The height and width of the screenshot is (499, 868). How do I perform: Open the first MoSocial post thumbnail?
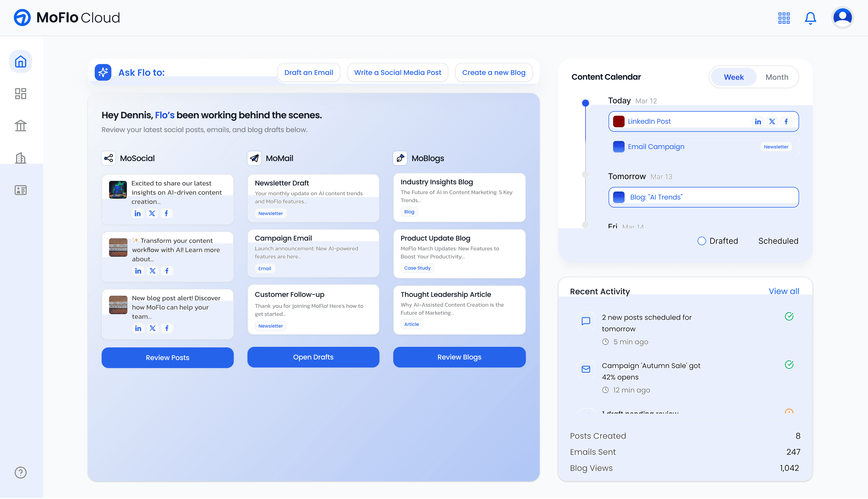pyautogui.click(x=118, y=189)
